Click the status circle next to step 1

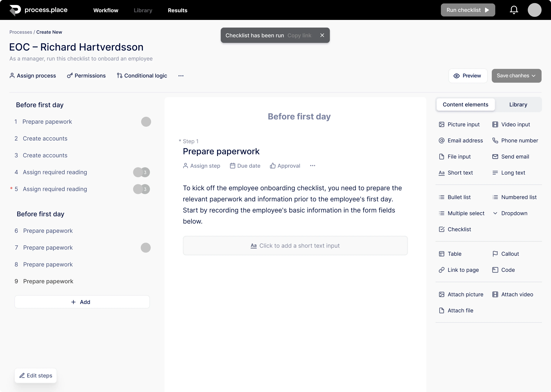[146, 122]
